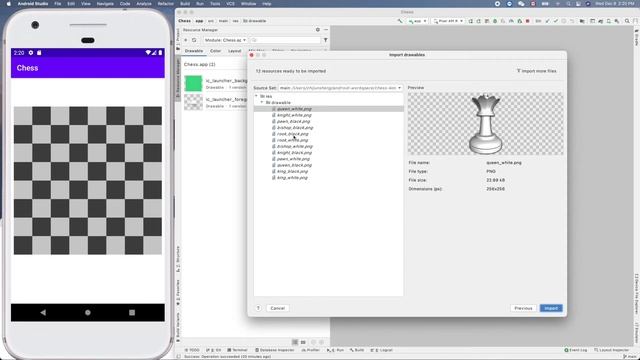
Task: Open the Profiler tool window
Action: 311,350
